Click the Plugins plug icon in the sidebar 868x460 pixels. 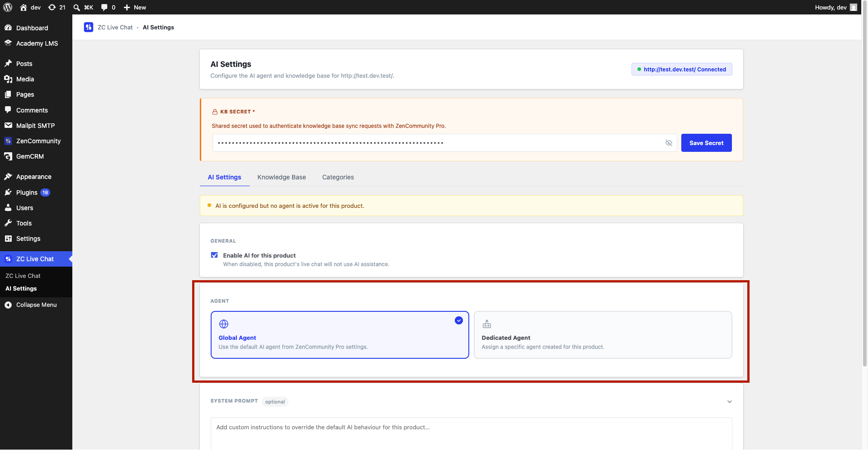[8, 192]
